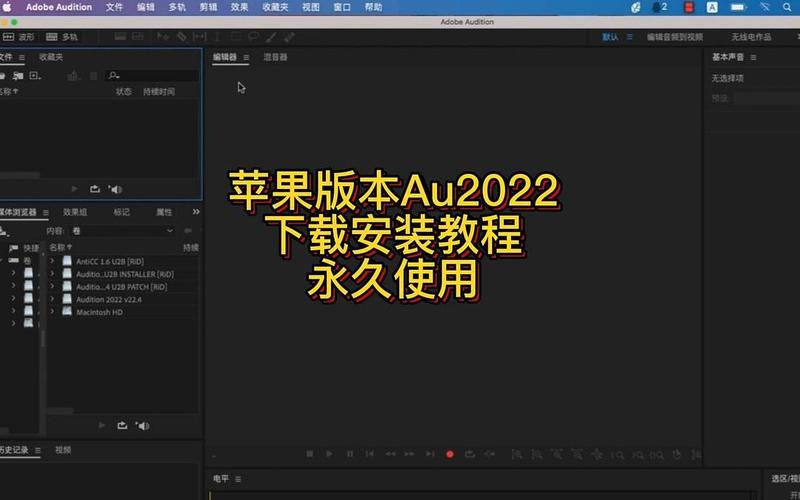Show spectral pitch display toggle
800x500 pixels.
pyautogui.click(x=138, y=37)
